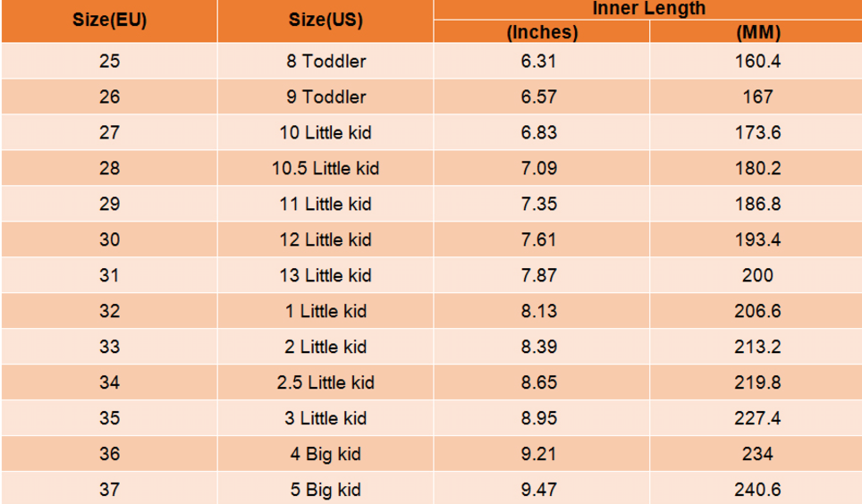The image size is (862, 504).
Task: Click the Size(EU) column header
Action: coord(109,21)
